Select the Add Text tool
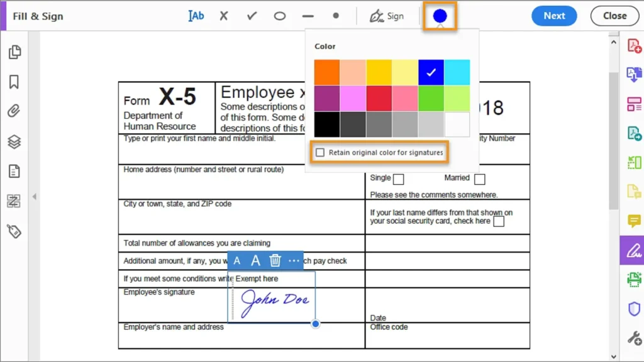Viewport: 644px width, 362px height. coord(196,16)
